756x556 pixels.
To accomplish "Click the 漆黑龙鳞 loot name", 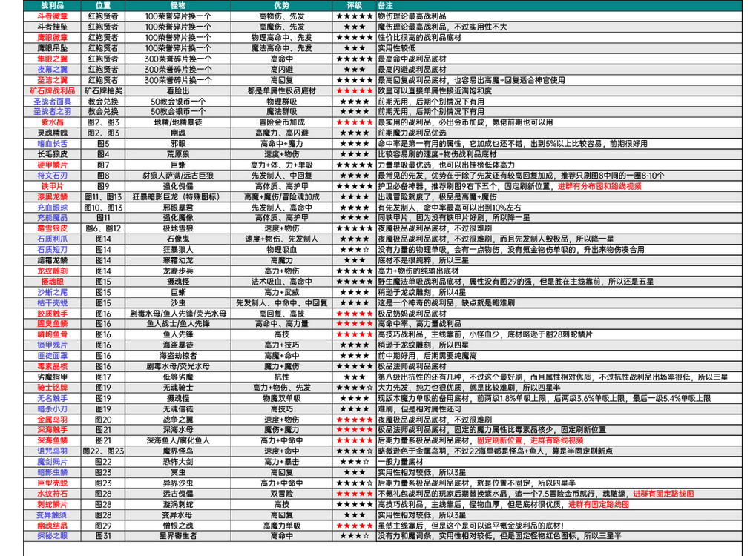I will (x=52, y=196).
